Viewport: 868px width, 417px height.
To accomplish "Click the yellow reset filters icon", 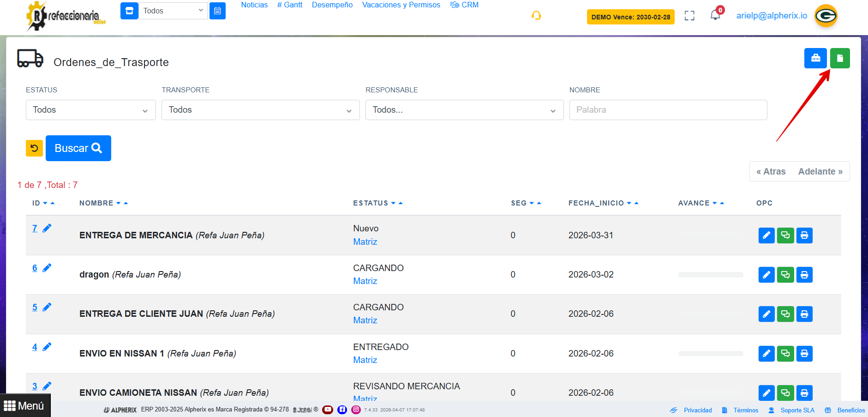I will pos(34,148).
